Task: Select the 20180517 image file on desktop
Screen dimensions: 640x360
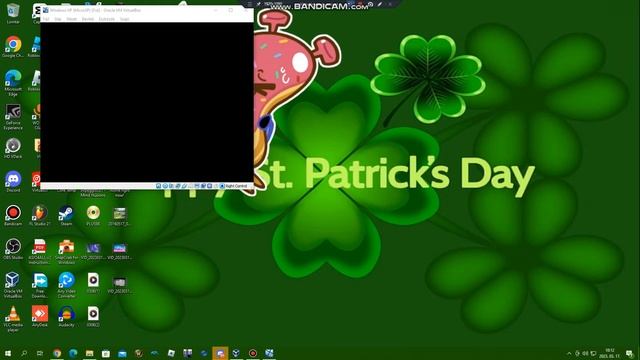Action: click(120, 216)
